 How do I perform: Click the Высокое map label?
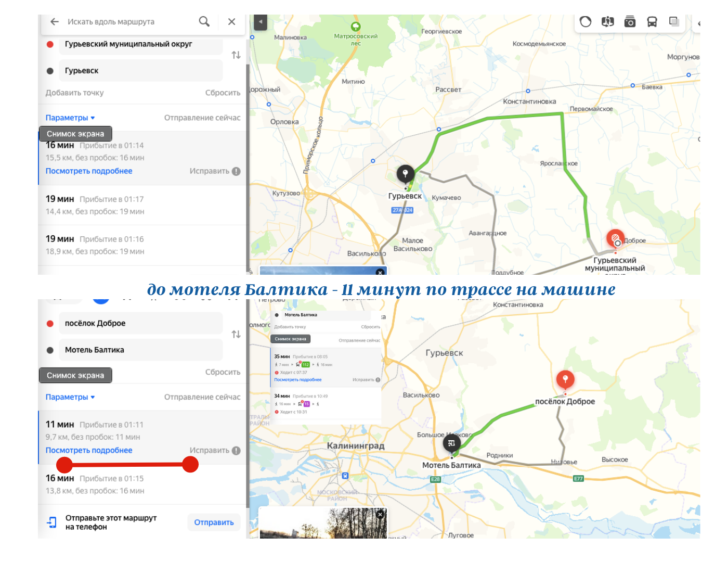coord(615,459)
